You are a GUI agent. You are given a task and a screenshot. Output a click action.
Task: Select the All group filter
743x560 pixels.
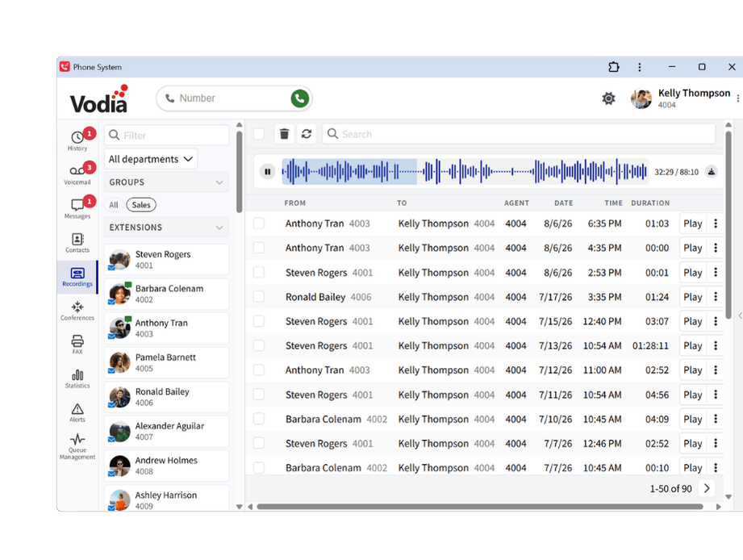click(x=114, y=205)
